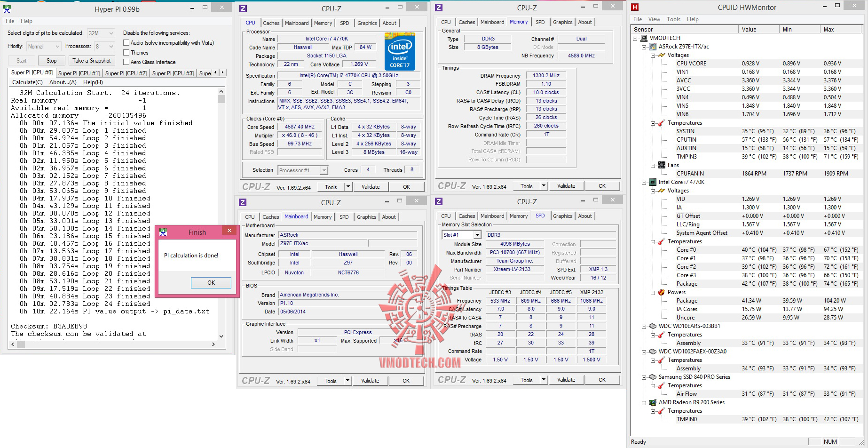Open the View menu in HWMonitor
Screen dimensions: 868x448
pos(654,19)
